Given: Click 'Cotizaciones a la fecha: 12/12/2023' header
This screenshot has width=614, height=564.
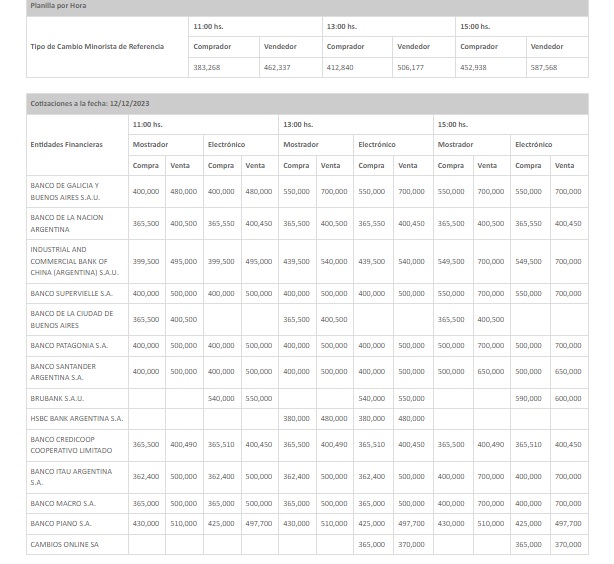Looking at the screenshot, I should point(307,104).
